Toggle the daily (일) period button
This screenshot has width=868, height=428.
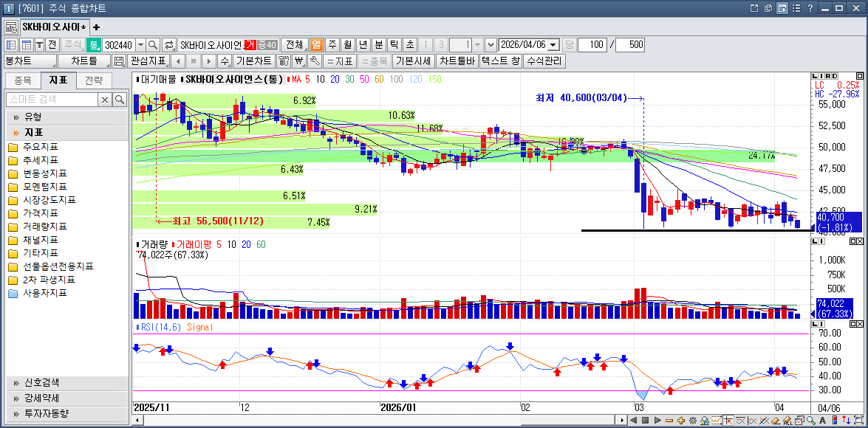[x=316, y=45]
